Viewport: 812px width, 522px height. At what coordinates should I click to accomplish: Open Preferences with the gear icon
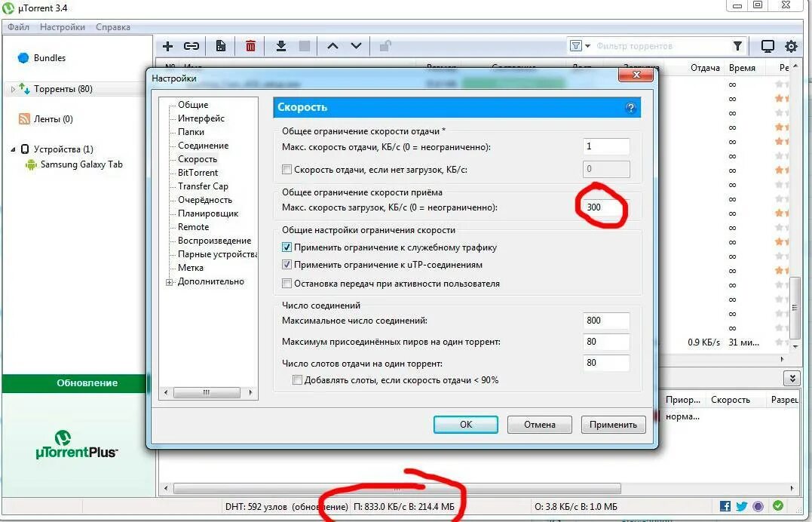point(791,46)
